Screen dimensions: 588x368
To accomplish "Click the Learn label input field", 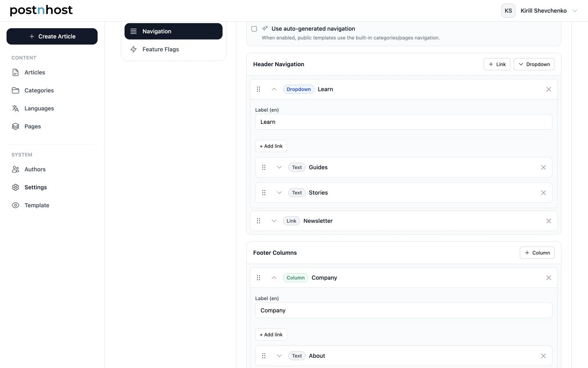I will tap(404, 122).
